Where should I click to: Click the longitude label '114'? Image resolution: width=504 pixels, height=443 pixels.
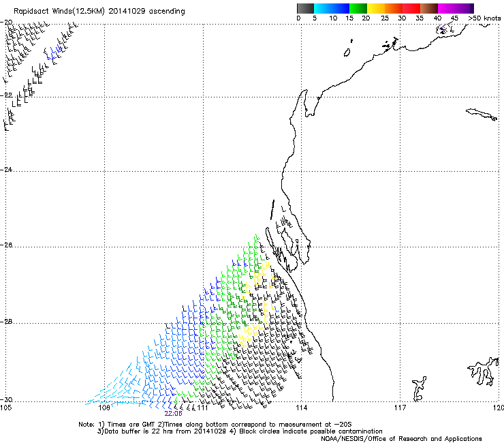coord(302,408)
